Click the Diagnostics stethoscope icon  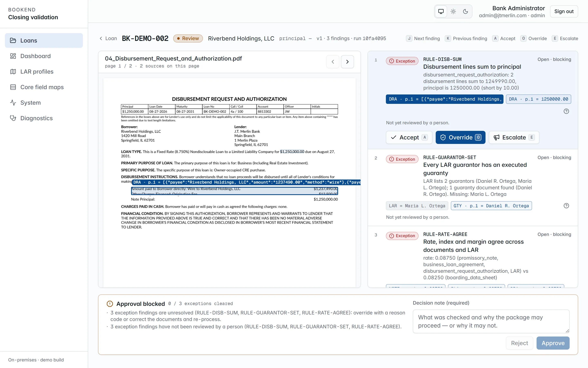click(13, 118)
